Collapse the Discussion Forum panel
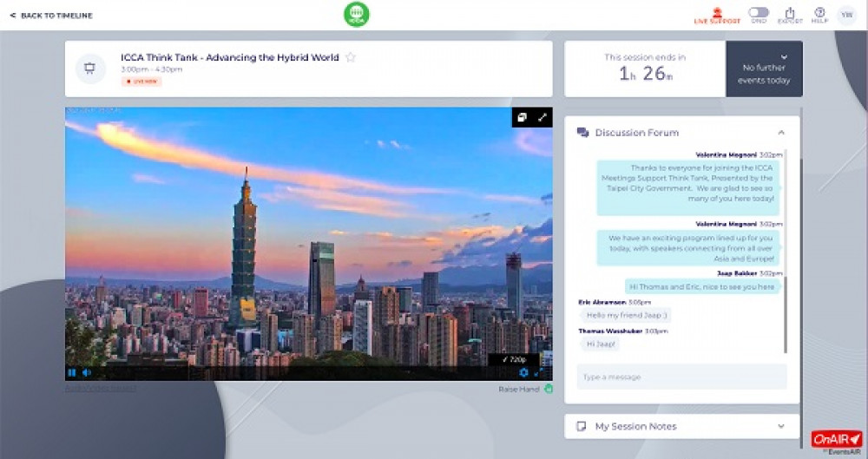This screenshot has height=459, width=868. point(781,133)
